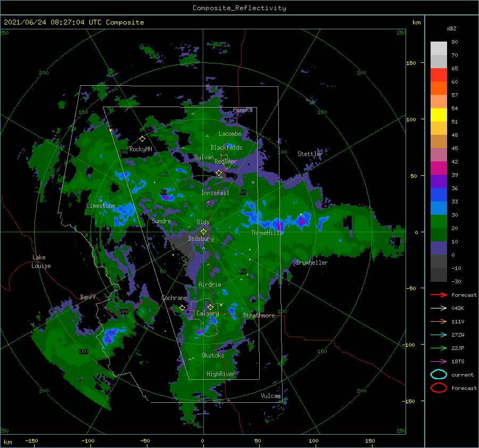Click the dBZ legend heading
Image resolution: width=479 pixels, height=448 pixels.
[451, 28]
